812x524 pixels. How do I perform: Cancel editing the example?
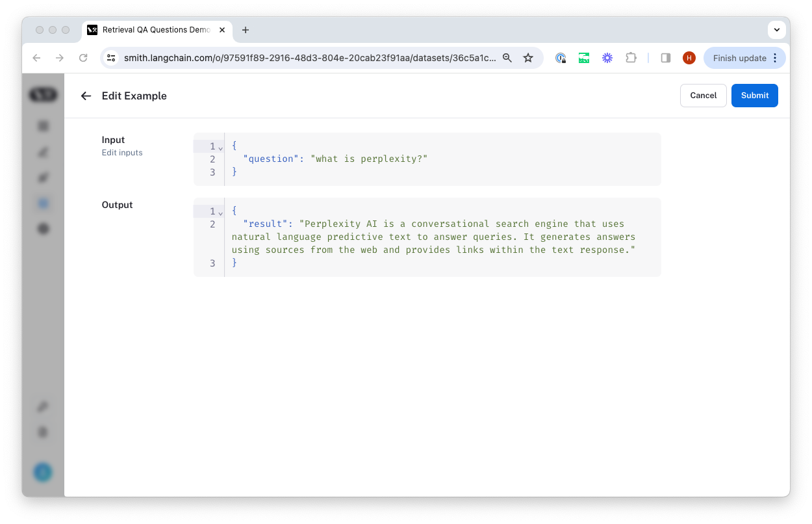tap(703, 96)
